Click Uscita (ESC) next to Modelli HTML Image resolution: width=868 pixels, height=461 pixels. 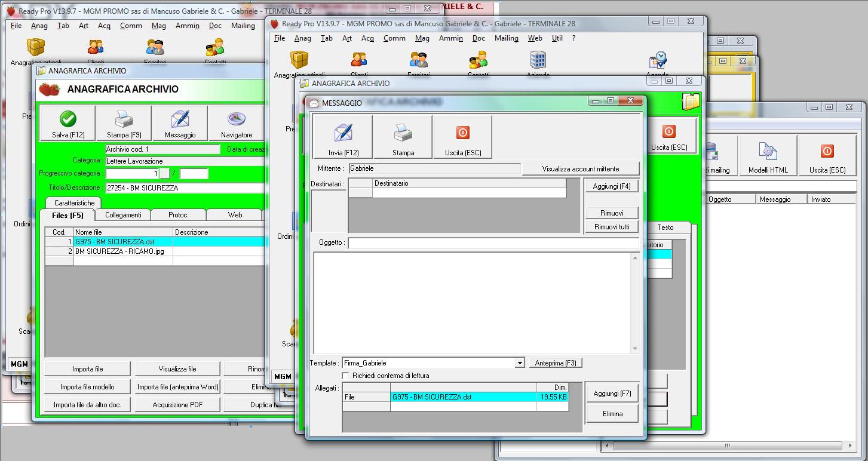(827, 156)
